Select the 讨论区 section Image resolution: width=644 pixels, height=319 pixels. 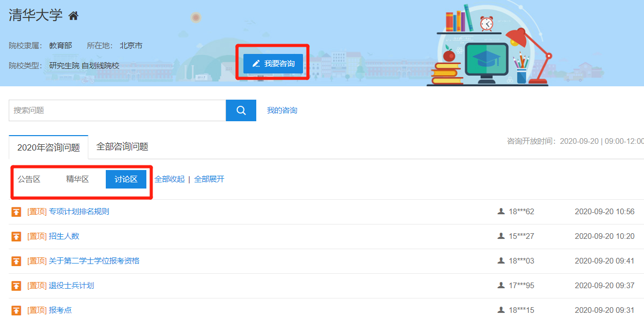[x=126, y=179]
